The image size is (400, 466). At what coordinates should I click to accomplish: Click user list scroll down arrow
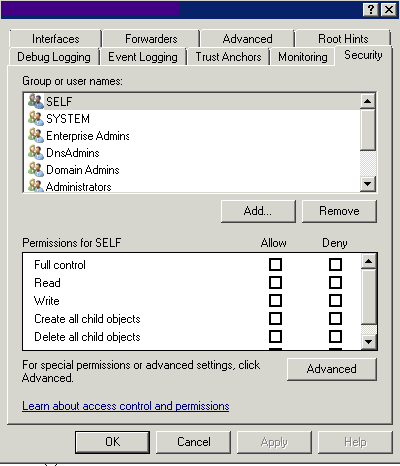pos(368,184)
